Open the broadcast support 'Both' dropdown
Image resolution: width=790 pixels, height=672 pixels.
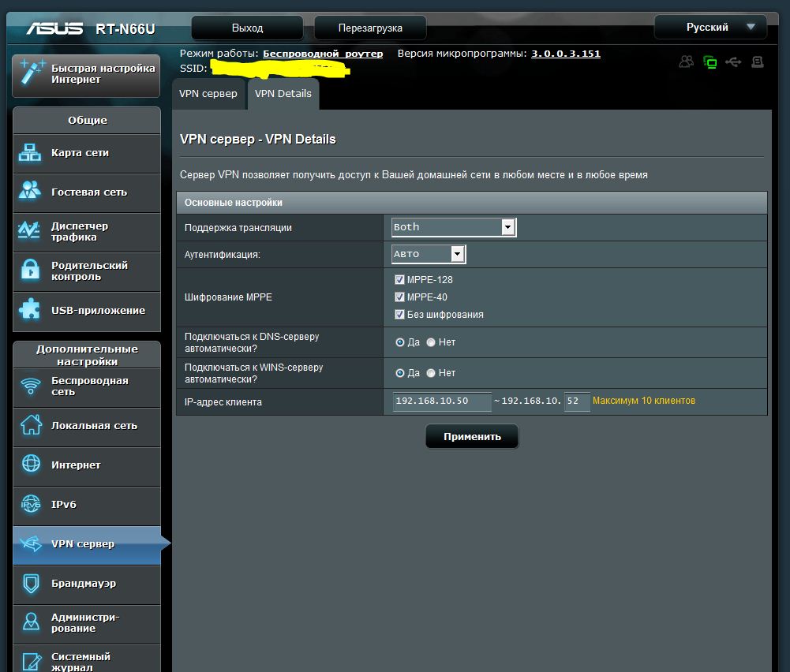(x=454, y=227)
